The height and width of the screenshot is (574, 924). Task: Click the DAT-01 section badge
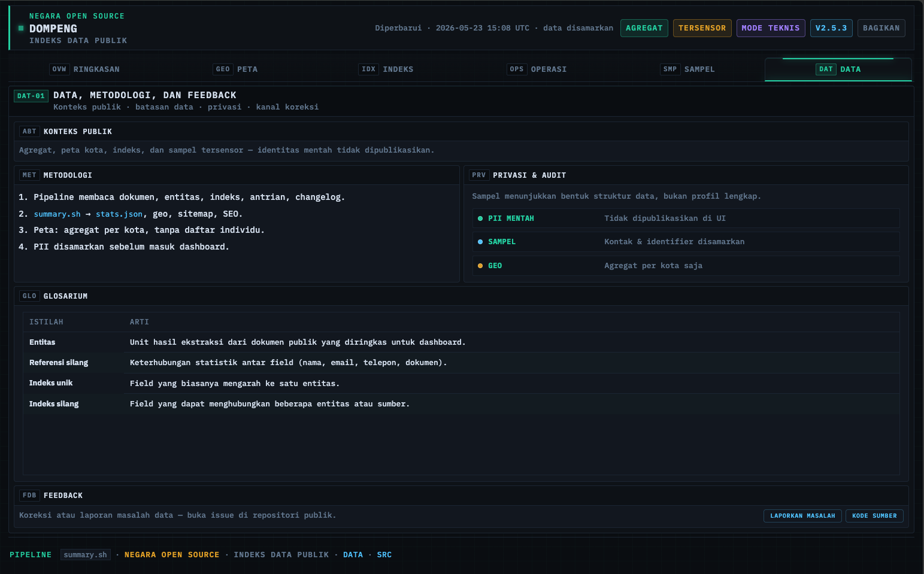31,96
